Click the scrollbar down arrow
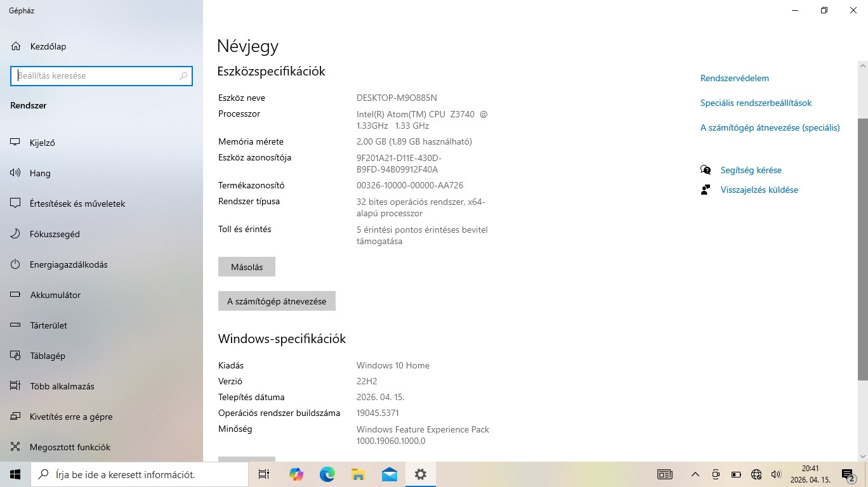This screenshot has width=868, height=487. point(863,456)
